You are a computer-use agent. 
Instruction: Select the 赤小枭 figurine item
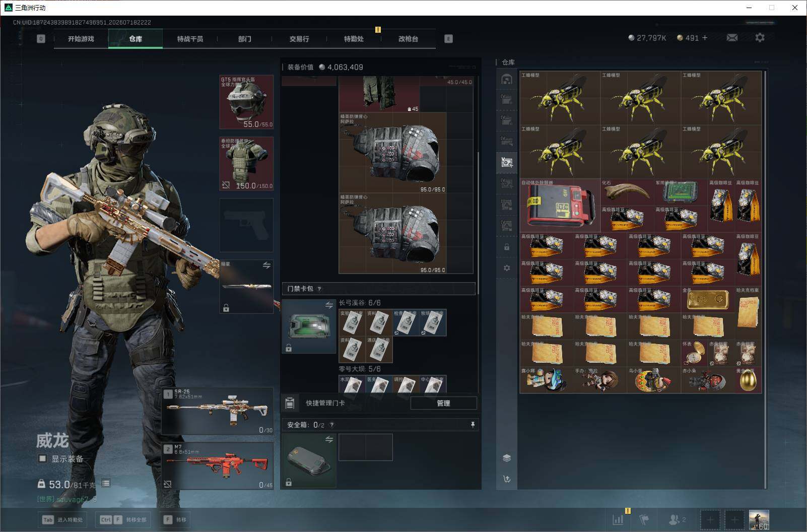707,380
